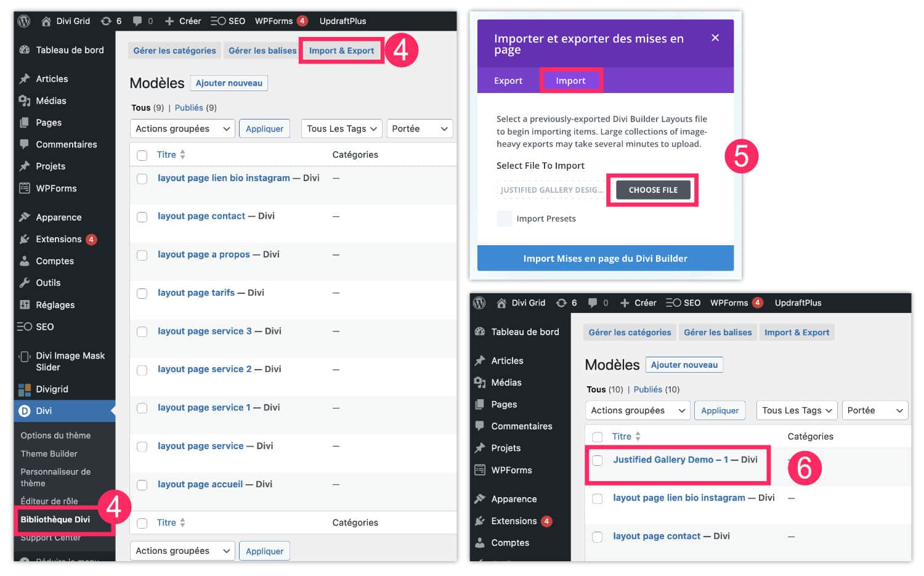924x576 pixels.
Task: Open Theme Builder submenu item
Action: 49,453
